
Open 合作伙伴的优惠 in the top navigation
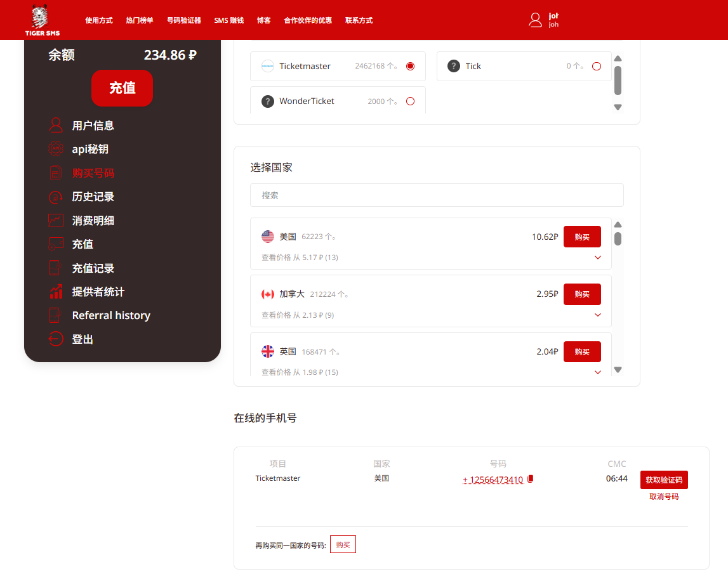pos(308,20)
